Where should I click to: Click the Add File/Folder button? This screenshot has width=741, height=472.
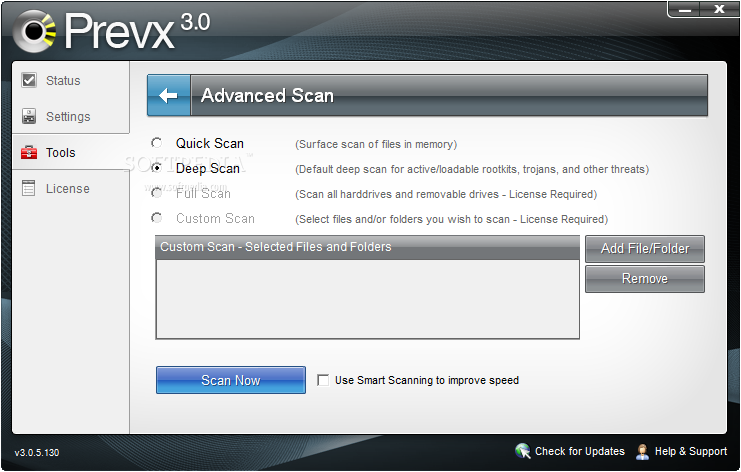pos(645,249)
